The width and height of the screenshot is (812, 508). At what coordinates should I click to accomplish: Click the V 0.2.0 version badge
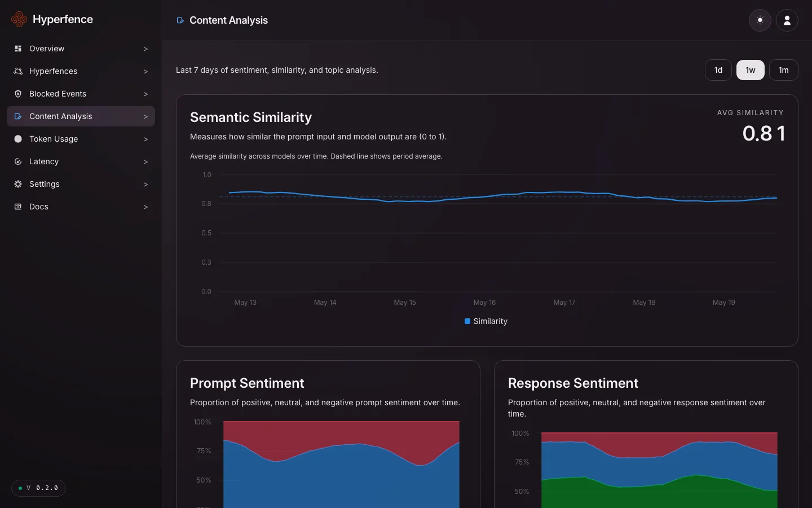pos(38,488)
